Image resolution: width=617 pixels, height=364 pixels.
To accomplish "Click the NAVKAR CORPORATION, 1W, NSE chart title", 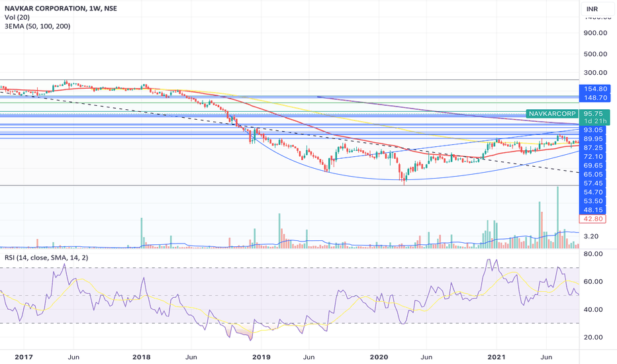I will [61, 8].
